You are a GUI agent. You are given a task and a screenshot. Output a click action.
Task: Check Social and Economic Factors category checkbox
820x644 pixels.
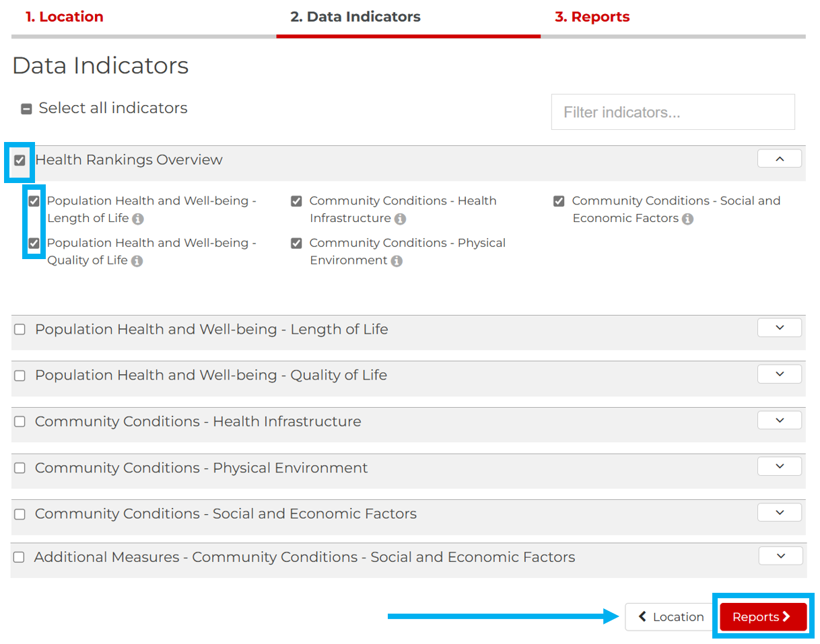(x=20, y=514)
